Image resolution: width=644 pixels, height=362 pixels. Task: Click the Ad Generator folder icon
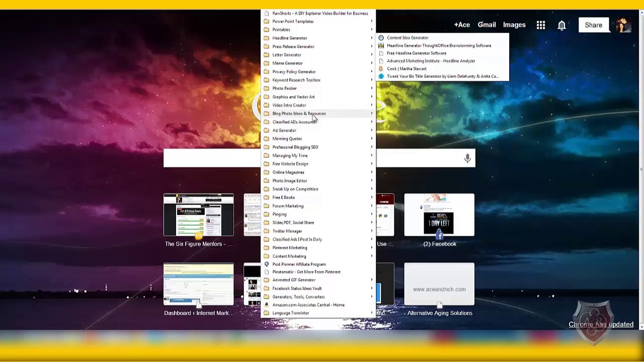(267, 130)
